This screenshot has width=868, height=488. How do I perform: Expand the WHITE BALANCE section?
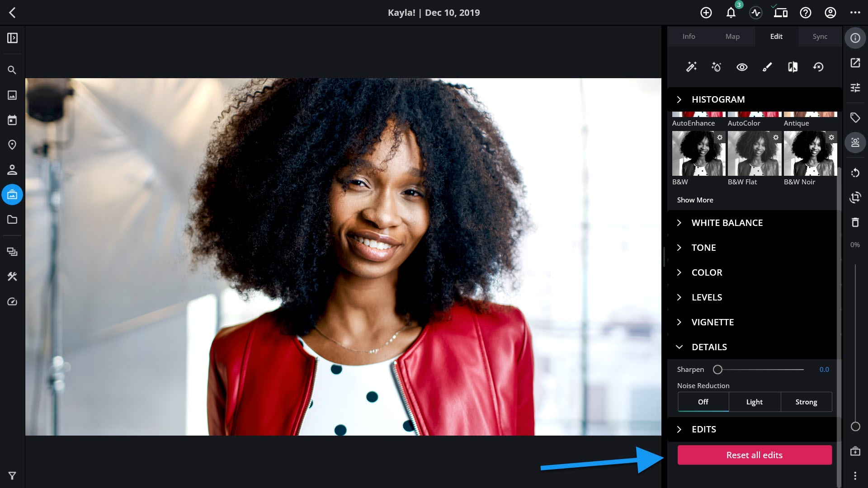(x=726, y=223)
